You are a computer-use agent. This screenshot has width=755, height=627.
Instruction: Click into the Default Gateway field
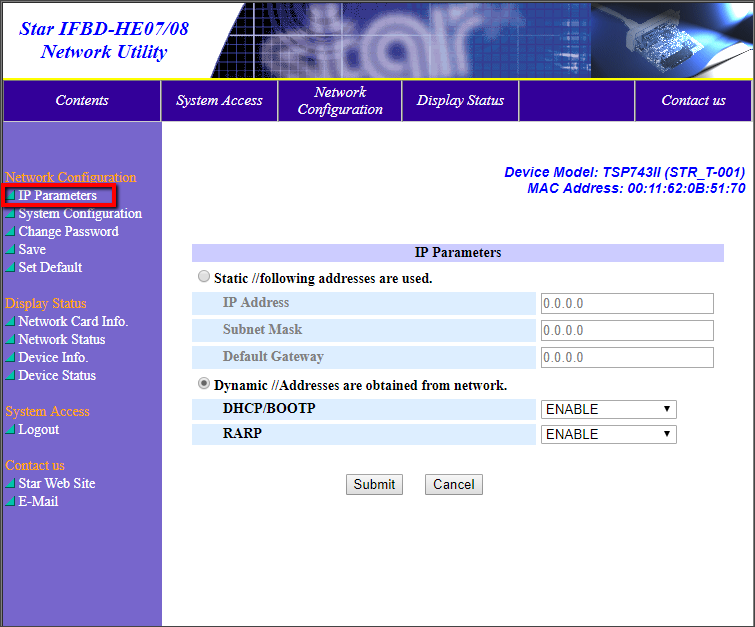(x=627, y=357)
